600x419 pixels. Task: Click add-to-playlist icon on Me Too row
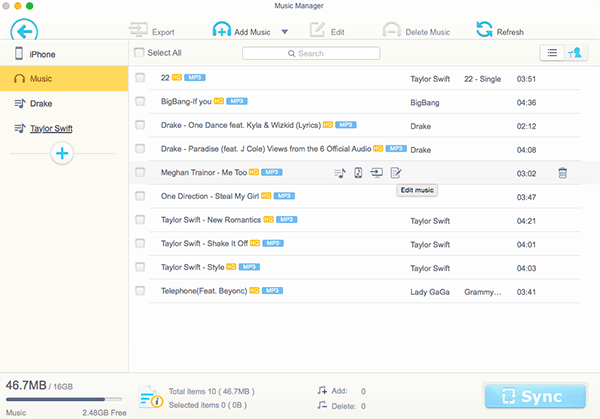[x=340, y=173]
